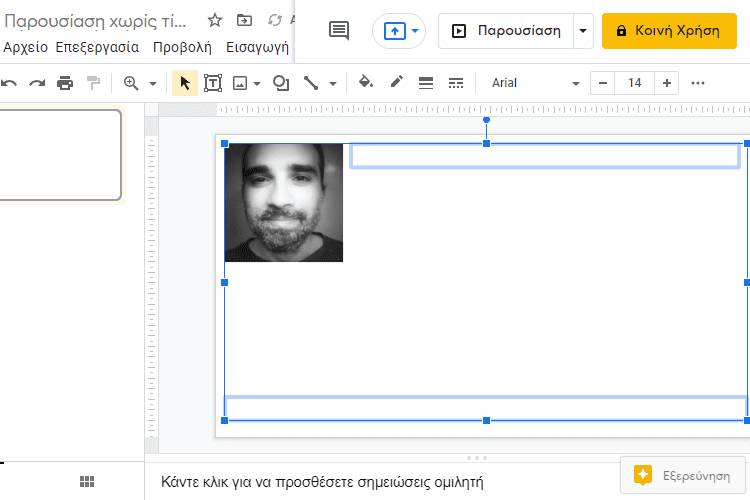Viewport: 750px width, 500px height.
Task: Click the bottom text placeholder on the slide
Action: pyautogui.click(x=485, y=407)
